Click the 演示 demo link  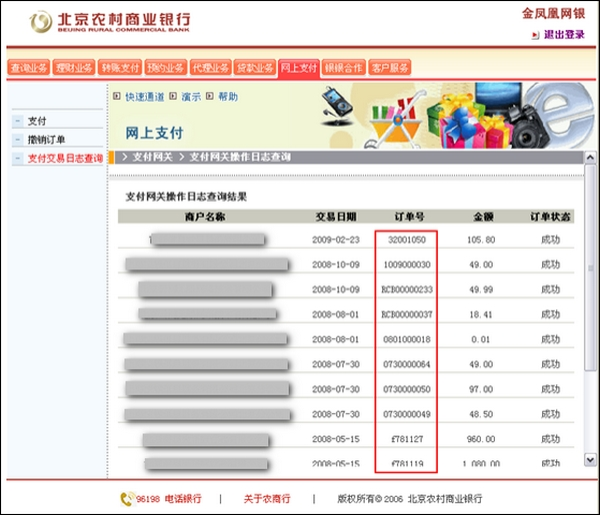[x=191, y=97]
